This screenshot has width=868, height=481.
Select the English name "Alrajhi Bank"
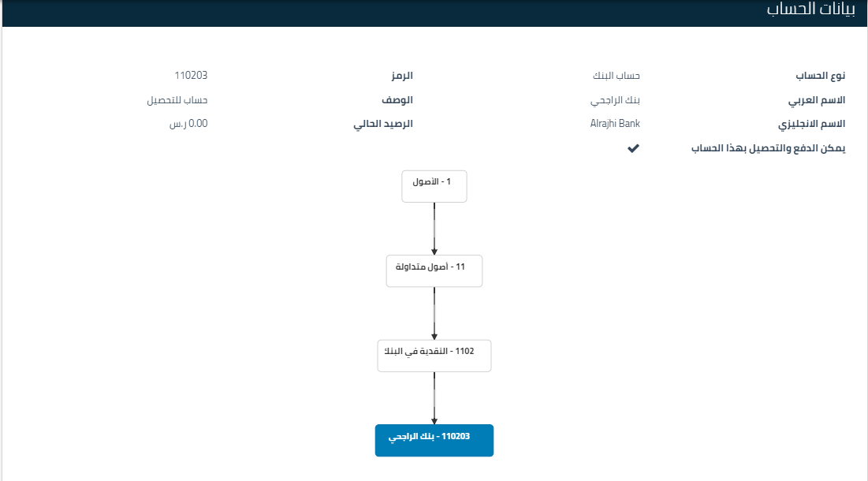[613, 123]
